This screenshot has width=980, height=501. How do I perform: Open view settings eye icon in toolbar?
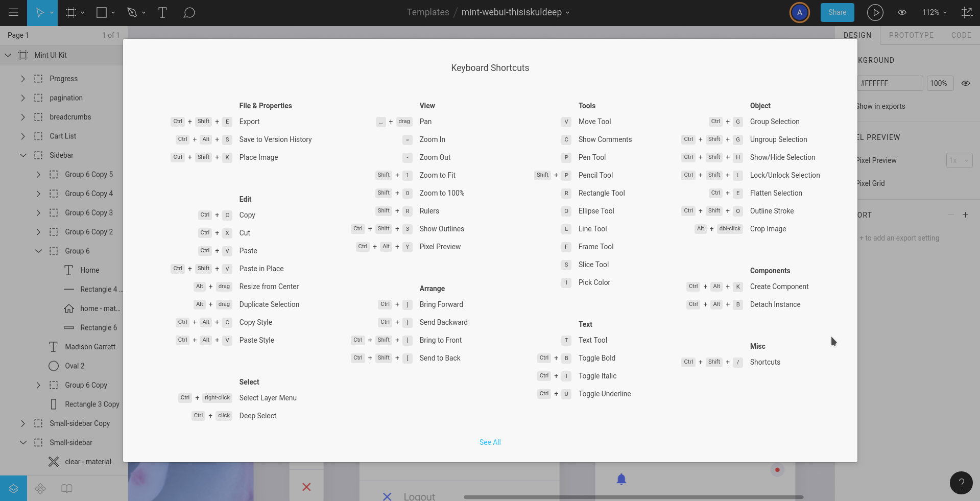click(x=902, y=12)
